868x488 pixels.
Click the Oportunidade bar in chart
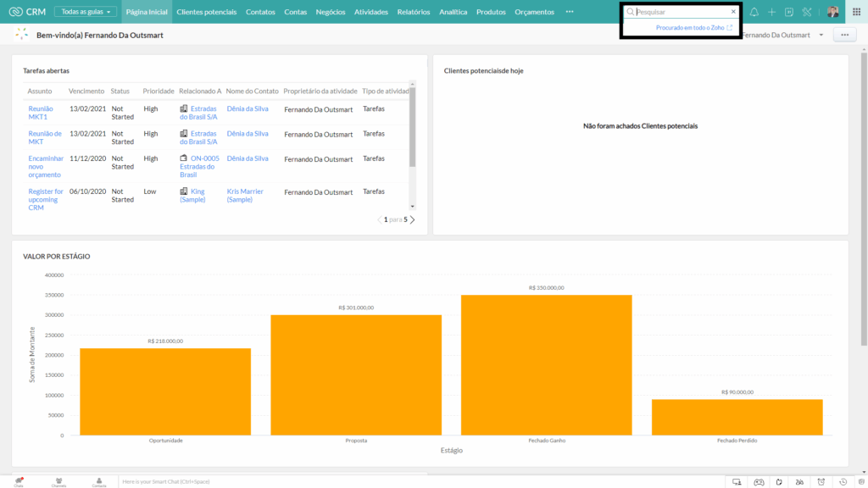click(165, 391)
